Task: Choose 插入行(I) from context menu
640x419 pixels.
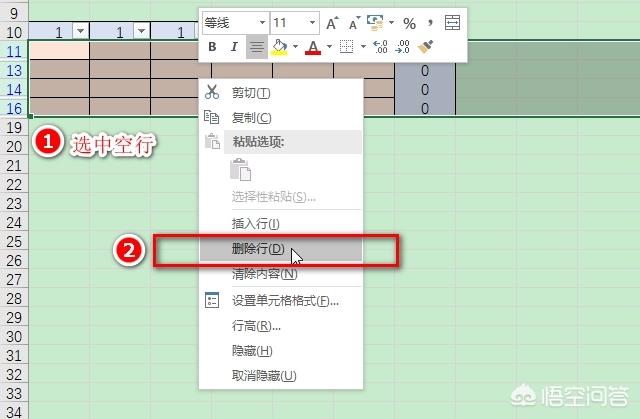Action: click(281, 224)
